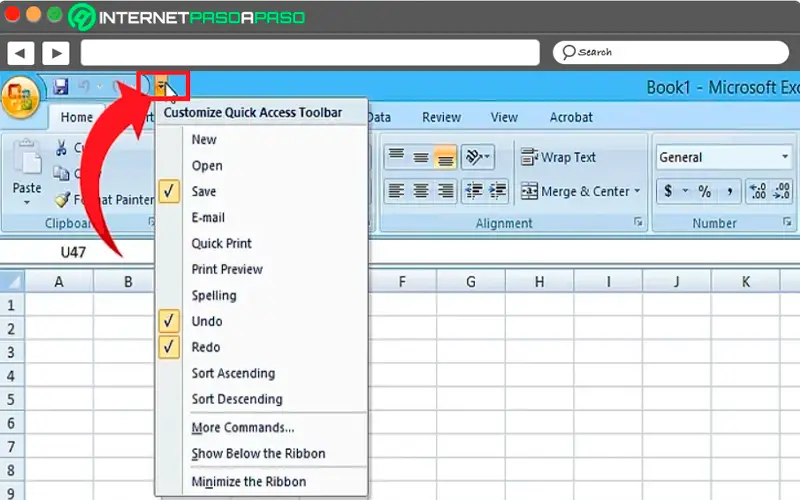The image size is (800, 500).
Task: Increase the cell indent
Action: coord(497,191)
